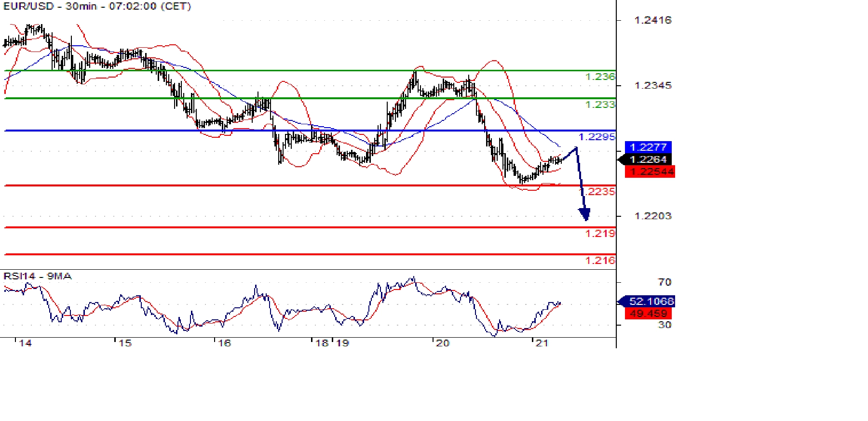Click the red 1.22544 price tag
The height and width of the screenshot is (421, 868).
click(650, 171)
